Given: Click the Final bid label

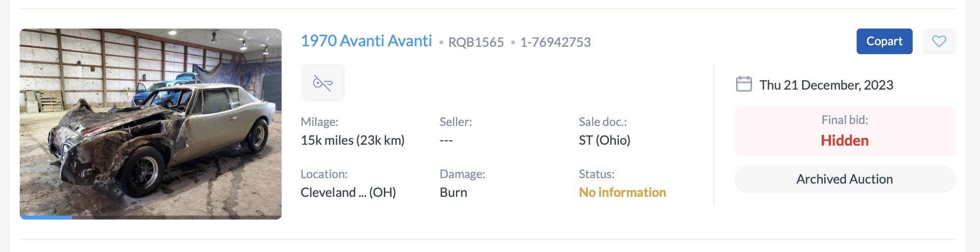Looking at the screenshot, I should pyautogui.click(x=844, y=120).
